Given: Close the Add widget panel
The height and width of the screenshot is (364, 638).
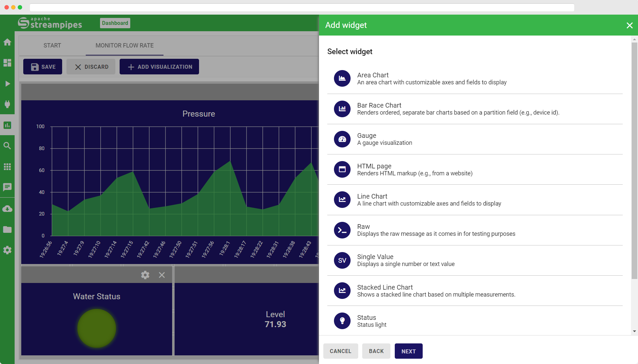Looking at the screenshot, I should pyautogui.click(x=629, y=25).
